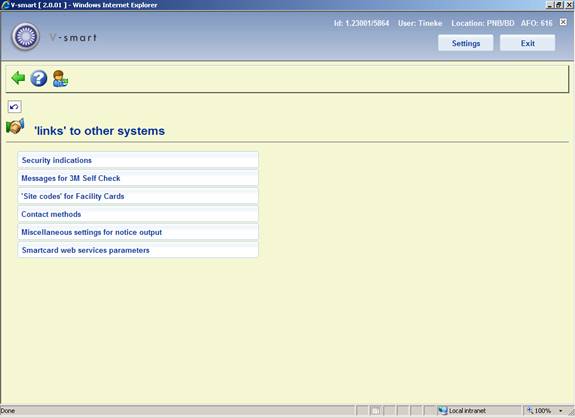
Task: Select 'Site codes' for Facility Cards
Action: coord(138,196)
